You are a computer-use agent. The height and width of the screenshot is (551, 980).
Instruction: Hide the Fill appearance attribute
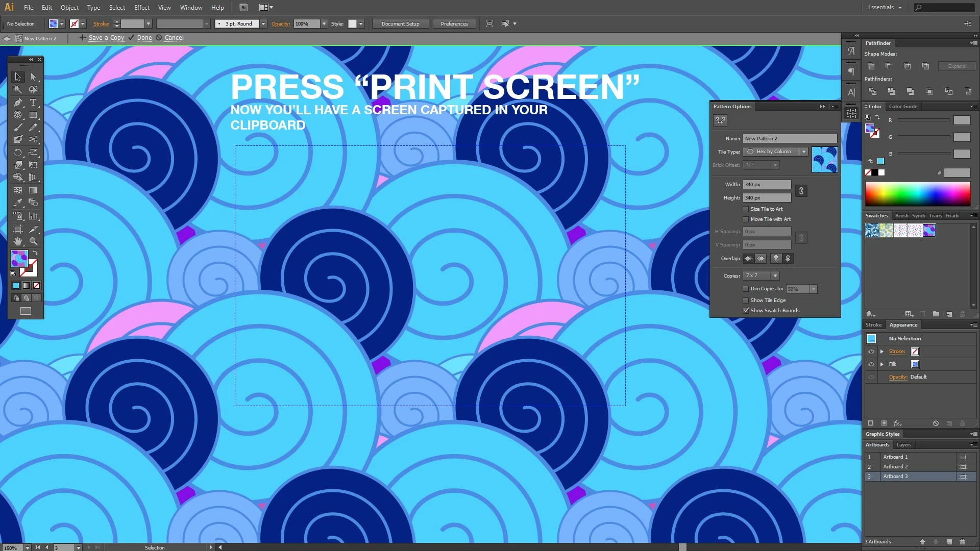871,364
